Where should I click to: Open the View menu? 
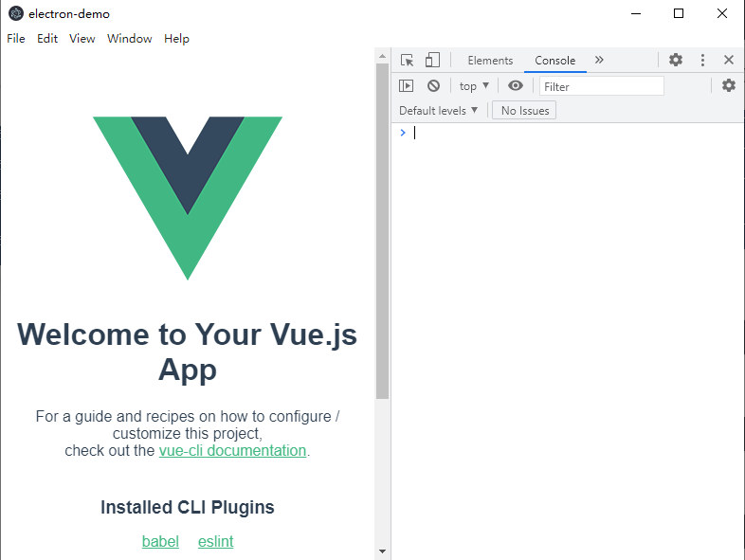82,39
